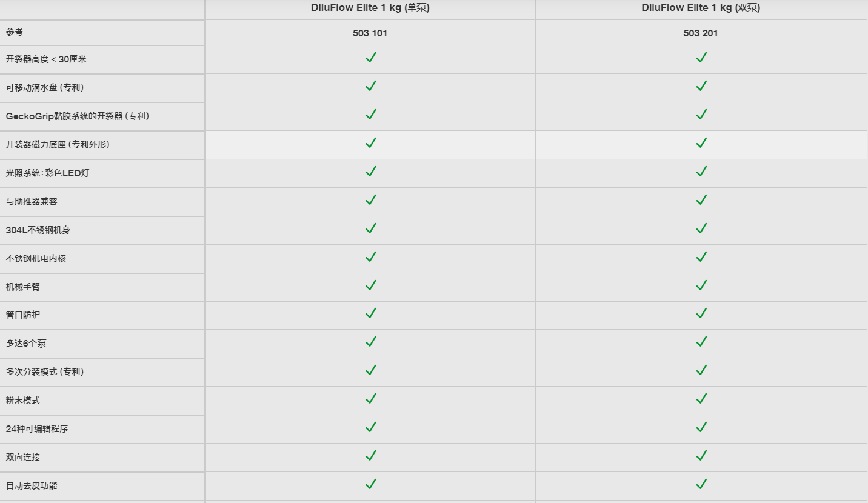Viewport: 868px width, 503px height.
Task: Click the 多次分装模式 (专利) row label
Action: click(45, 371)
